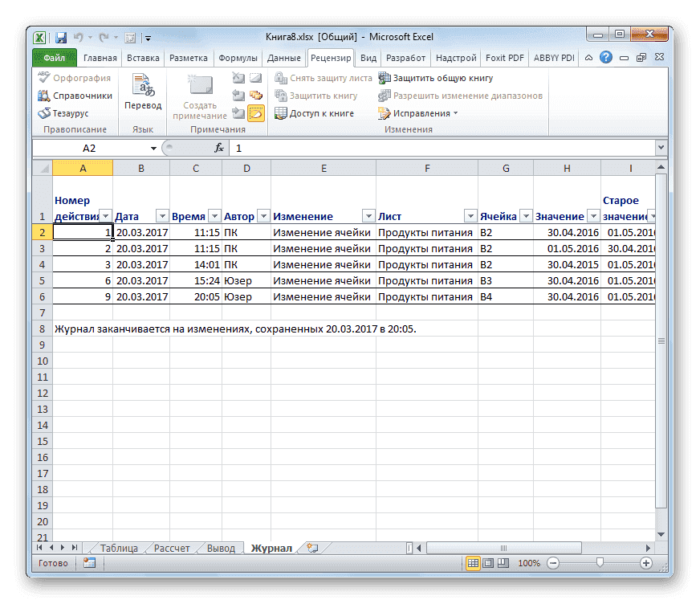Screen dimensions: 700x604
Task: Open the filter dropdown on Дата column
Action: tap(162, 215)
